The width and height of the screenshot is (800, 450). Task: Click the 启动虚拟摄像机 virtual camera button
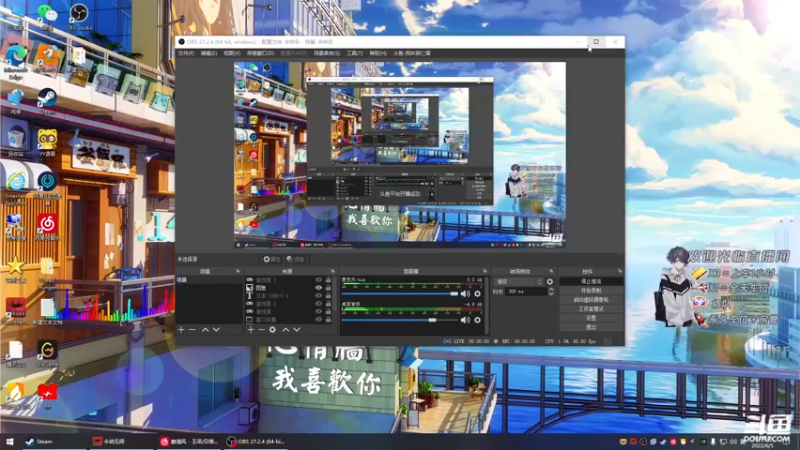(x=591, y=300)
